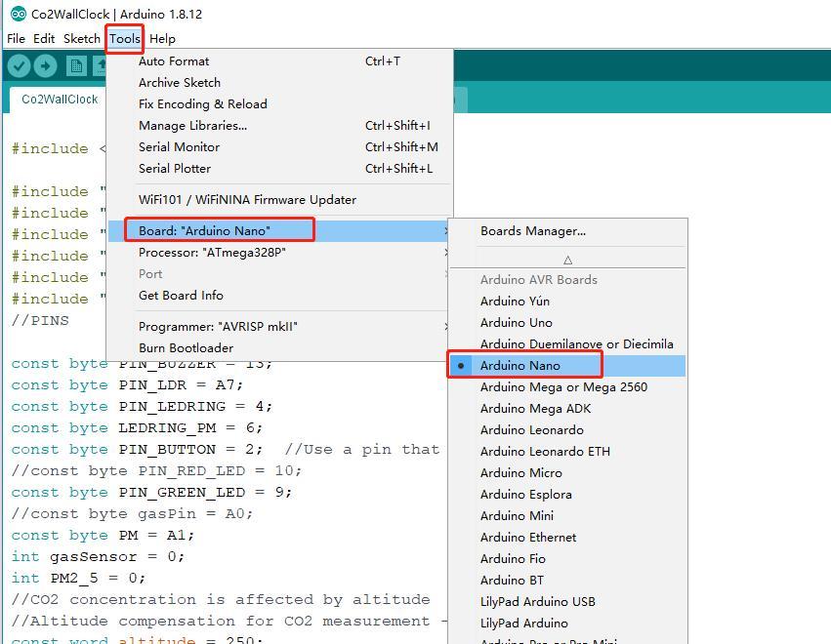Click the code line with "PIN_BUTTON = 2;"
Screen dimensions: 831x644
pyautogui.click(x=226, y=450)
